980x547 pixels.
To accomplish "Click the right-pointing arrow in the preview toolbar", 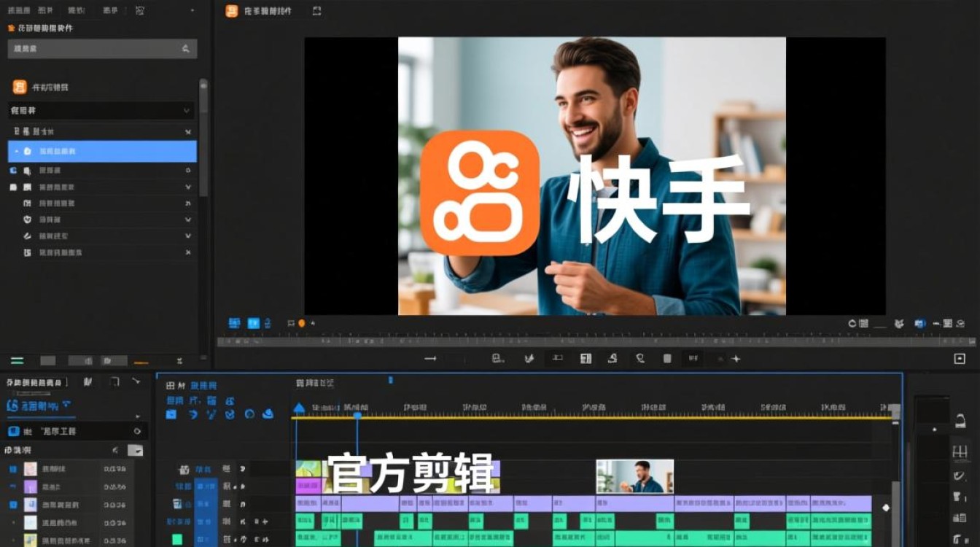I will [x=430, y=359].
